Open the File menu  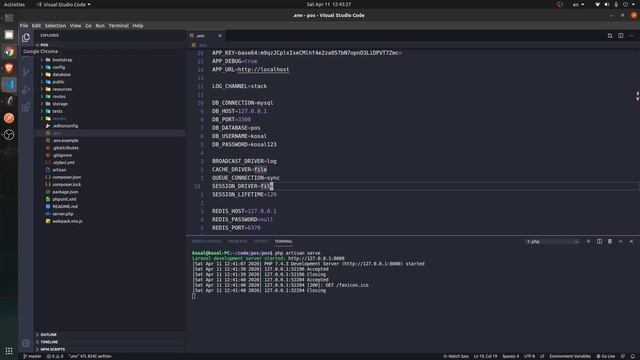coord(24,26)
